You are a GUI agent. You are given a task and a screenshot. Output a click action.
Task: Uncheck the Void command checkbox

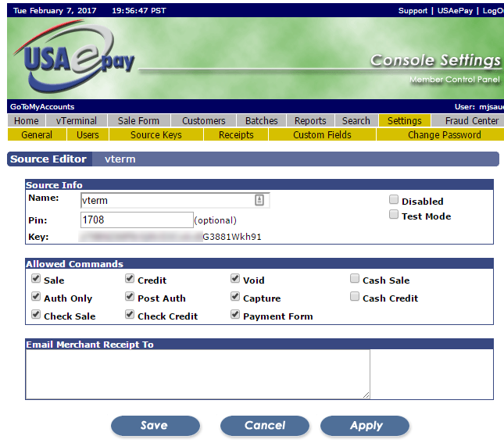click(x=235, y=278)
